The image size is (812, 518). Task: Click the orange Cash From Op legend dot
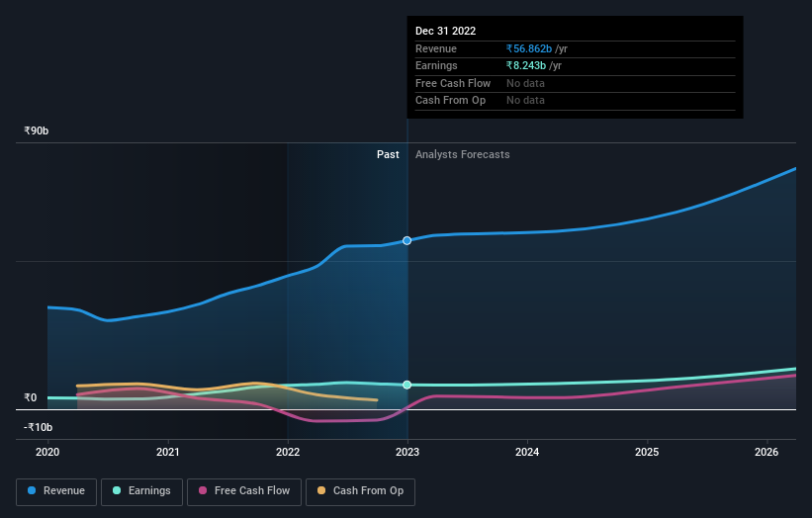[x=321, y=490]
